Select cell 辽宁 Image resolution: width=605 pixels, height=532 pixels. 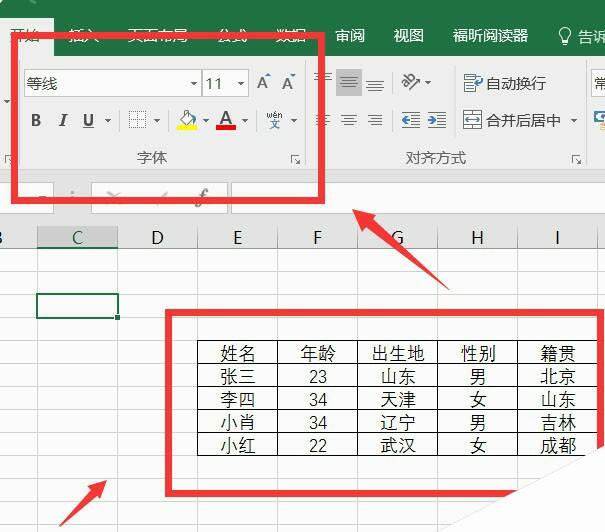point(398,421)
